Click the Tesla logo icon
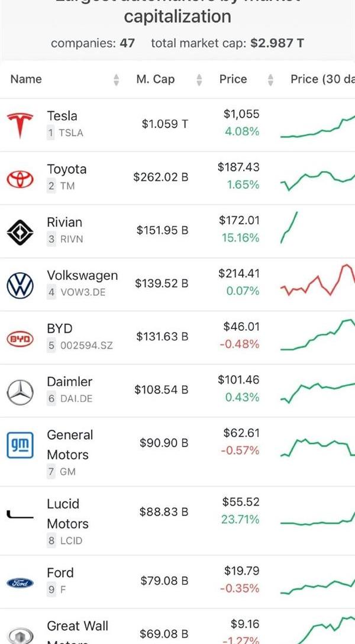The height and width of the screenshot is (644, 355). [20, 125]
